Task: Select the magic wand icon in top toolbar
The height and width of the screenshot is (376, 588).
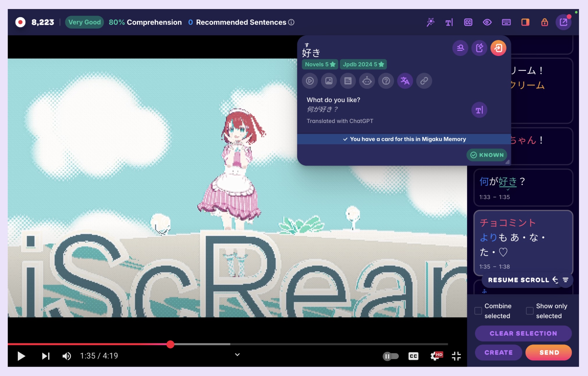Action: [431, 22]
